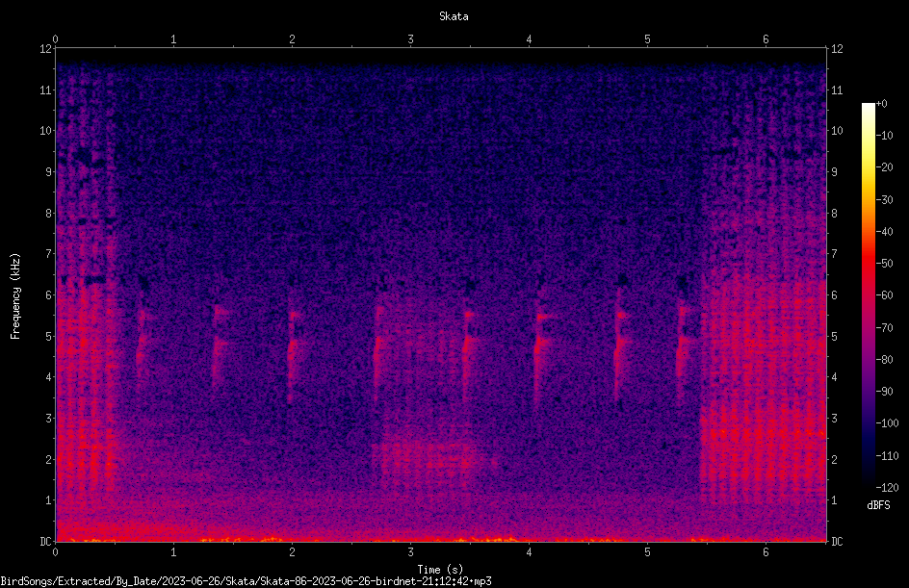Click the "0" tick on the top time axis
The width and height of the screenshot is (909, 588).
coord(55,39)
